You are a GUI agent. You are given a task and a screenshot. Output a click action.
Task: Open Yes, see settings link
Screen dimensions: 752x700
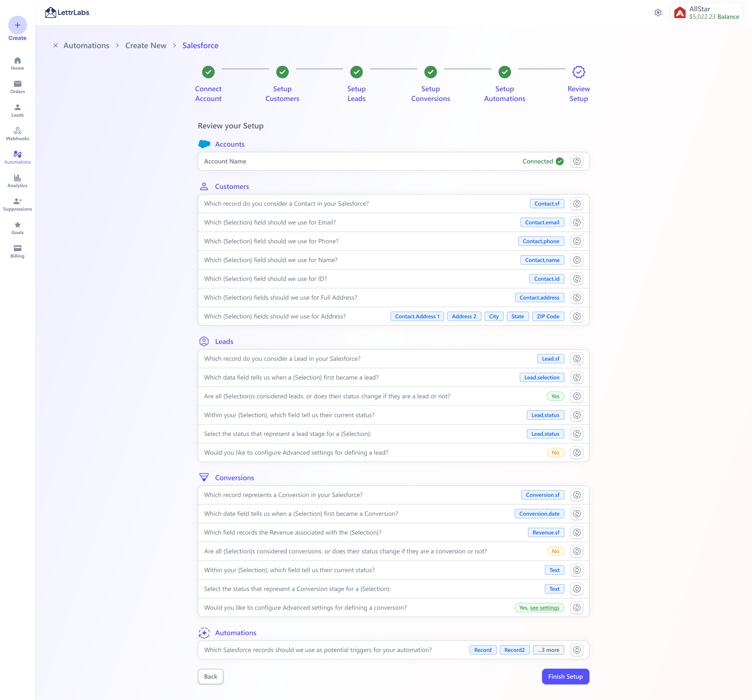point(539,608)
